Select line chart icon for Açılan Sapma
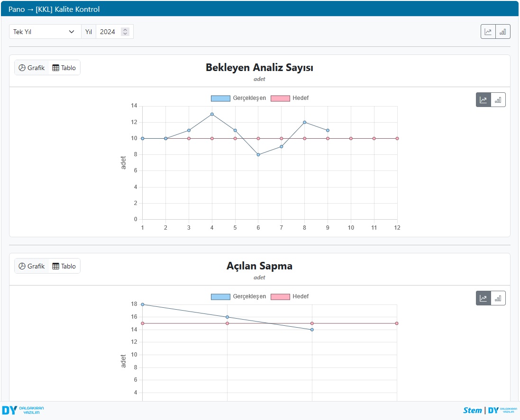 point(483,298)
